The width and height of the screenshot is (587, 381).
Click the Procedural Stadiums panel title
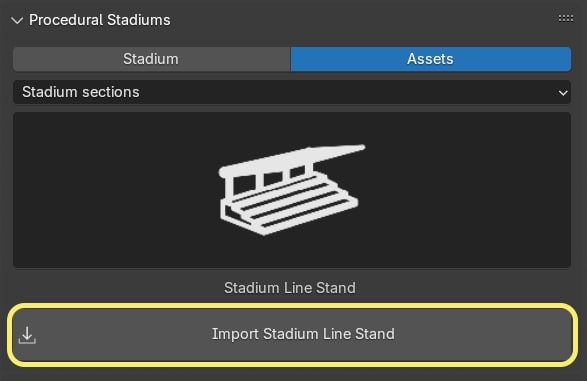pos(100,20)
